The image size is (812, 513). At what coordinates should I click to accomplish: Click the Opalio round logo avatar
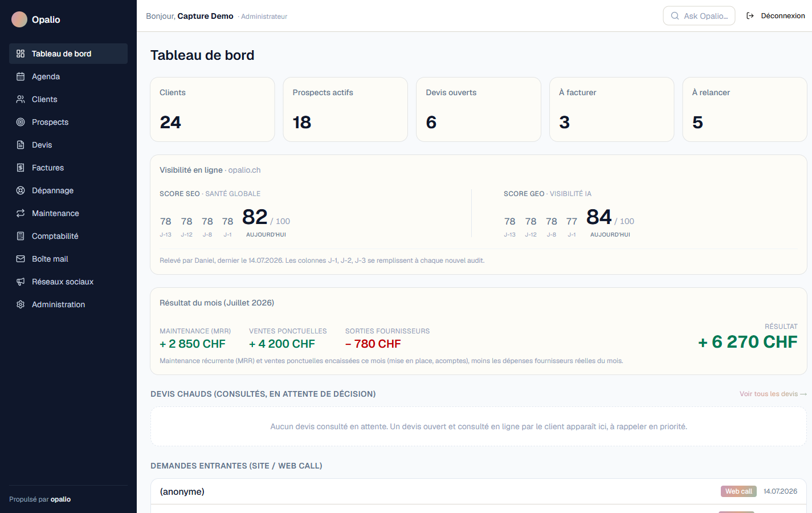tap(19, 19)
